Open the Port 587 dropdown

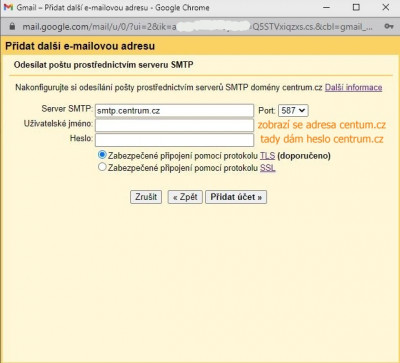click(293, 110)
